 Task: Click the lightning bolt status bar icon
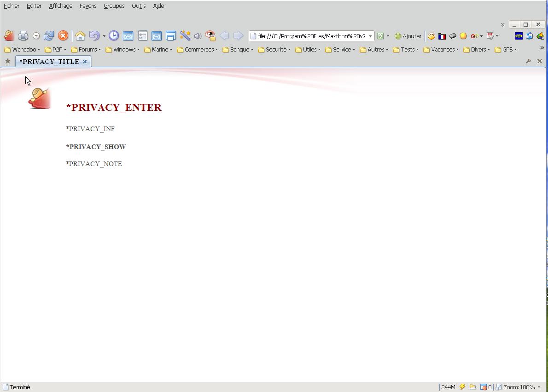(x=462, y=387)
